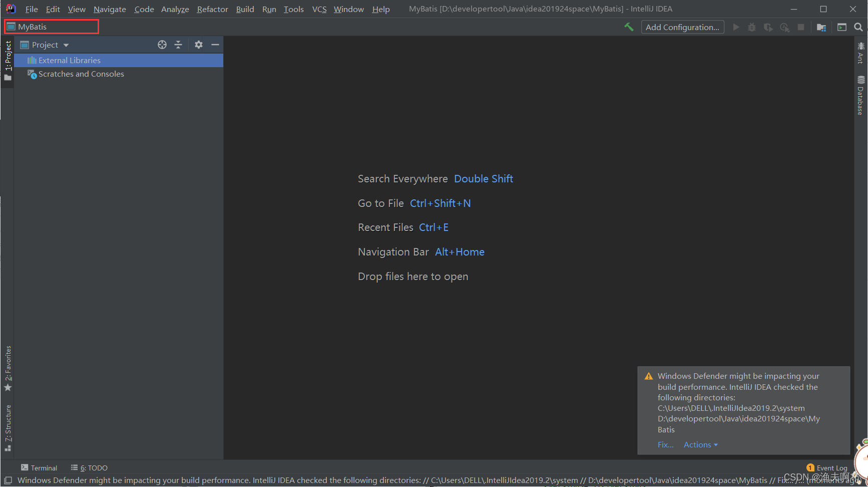Click the Run arrow icon in toolbar
Screen dimensions: 868x487
[x=736, y=27]
